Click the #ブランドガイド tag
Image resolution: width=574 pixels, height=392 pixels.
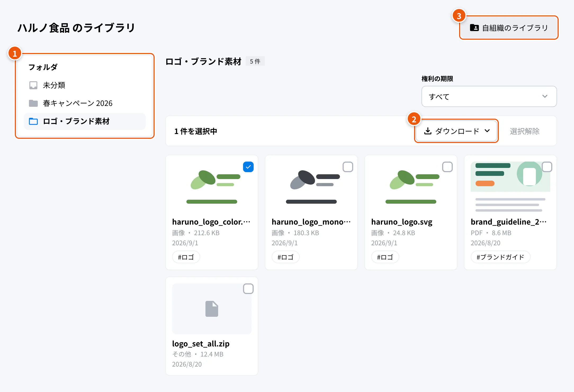pos(500,257)
